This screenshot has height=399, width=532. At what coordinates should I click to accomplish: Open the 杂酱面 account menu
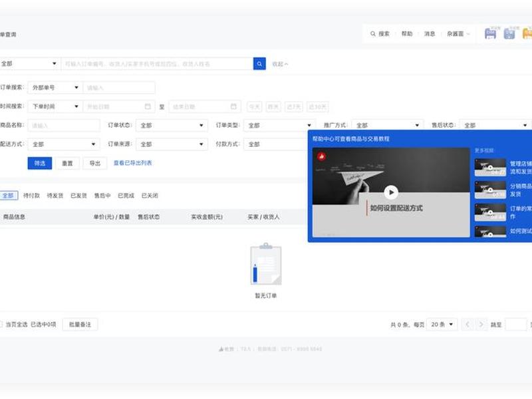coord(458,34)
